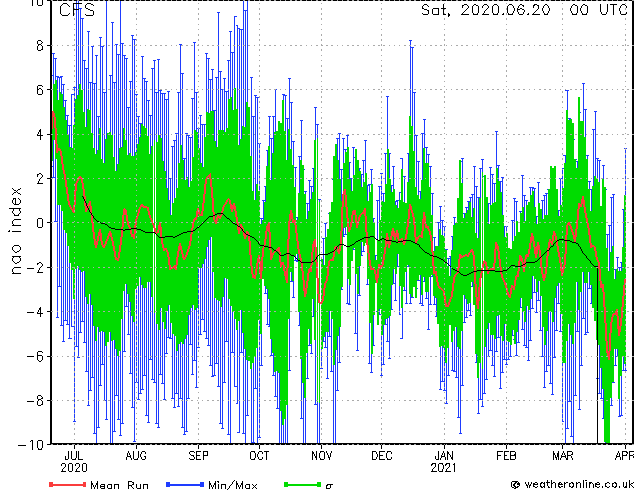Click the y-axis value 6
The height and width of the screenshot is (490, 634).
[40, 90]
